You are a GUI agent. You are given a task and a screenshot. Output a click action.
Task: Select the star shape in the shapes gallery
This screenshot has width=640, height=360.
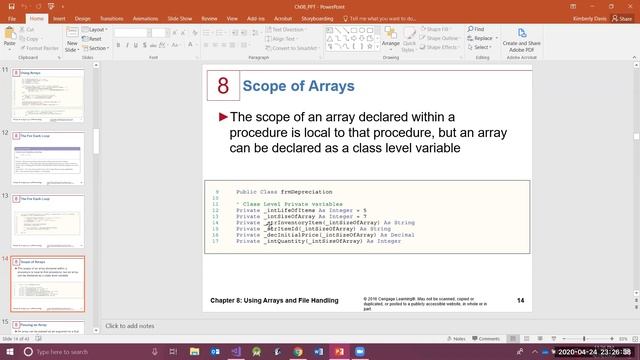click(370, 47)
